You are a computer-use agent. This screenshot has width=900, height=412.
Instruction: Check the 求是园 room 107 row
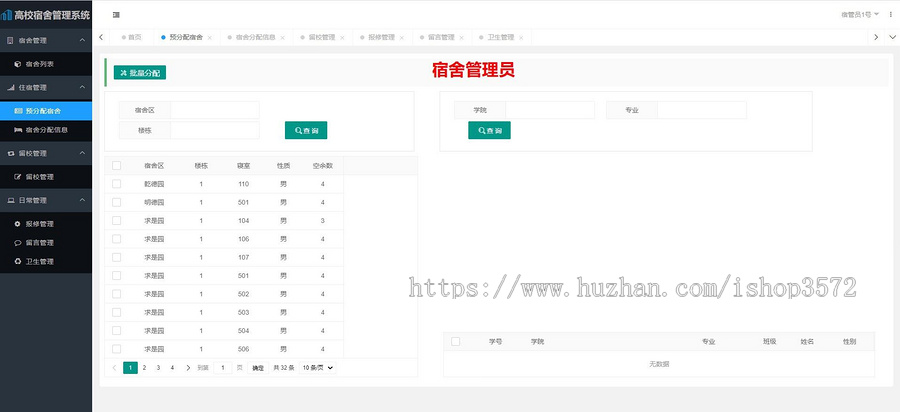click(x=117, y=258)
